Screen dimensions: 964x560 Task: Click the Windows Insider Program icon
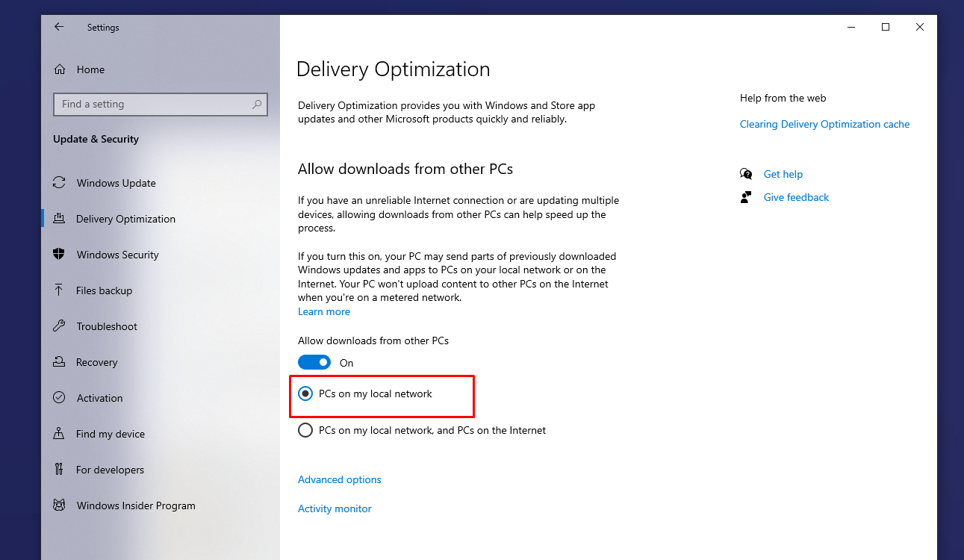[x=59, y=505]
